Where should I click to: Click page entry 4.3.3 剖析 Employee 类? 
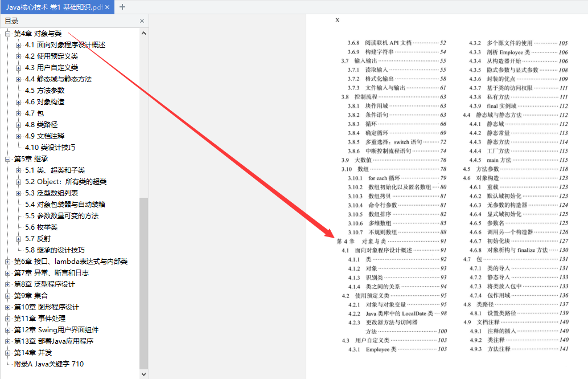click(x=518, y=52)
